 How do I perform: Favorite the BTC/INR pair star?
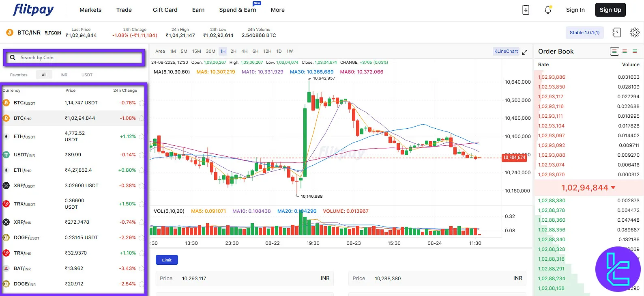tap(141, 118)
